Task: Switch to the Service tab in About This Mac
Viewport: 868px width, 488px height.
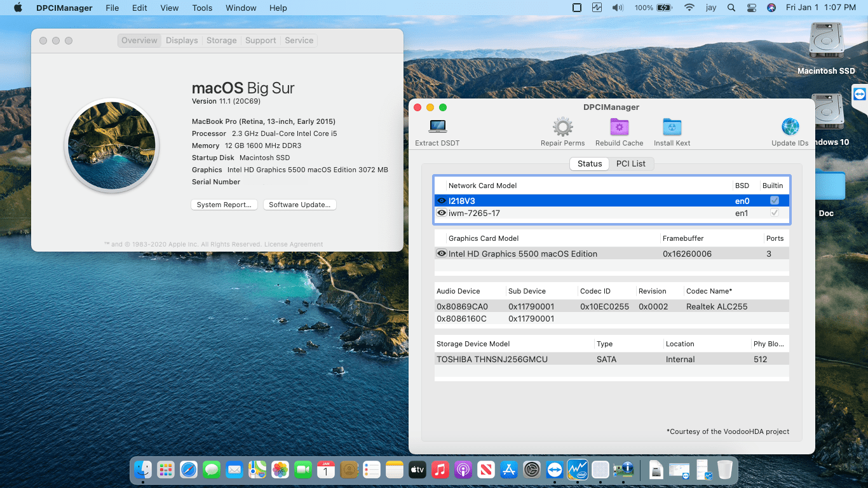Action: coord(299,40)
